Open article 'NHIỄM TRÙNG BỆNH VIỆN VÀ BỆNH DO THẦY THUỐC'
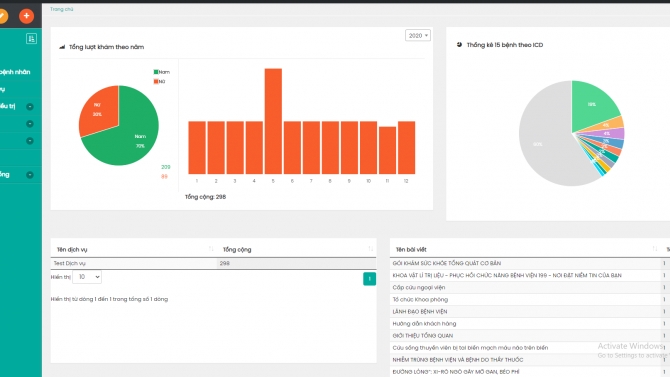670x377 pixels. [458, 360]
